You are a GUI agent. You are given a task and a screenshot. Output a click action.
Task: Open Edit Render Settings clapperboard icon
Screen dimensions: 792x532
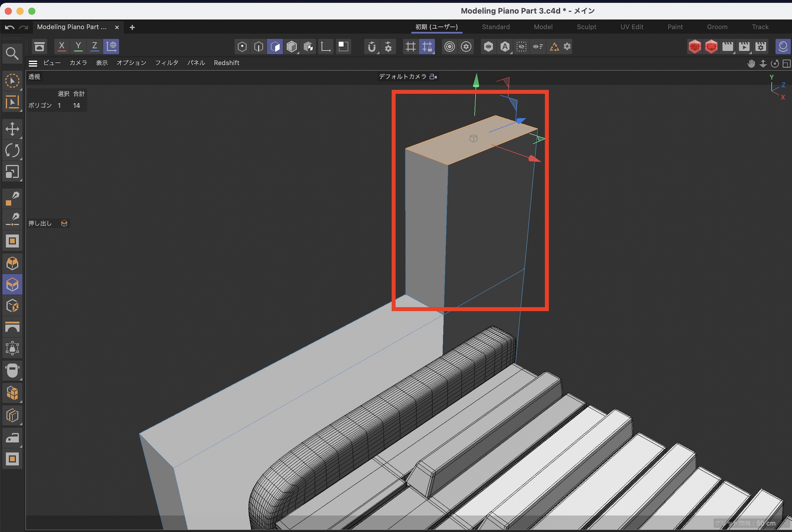point(761,47)
